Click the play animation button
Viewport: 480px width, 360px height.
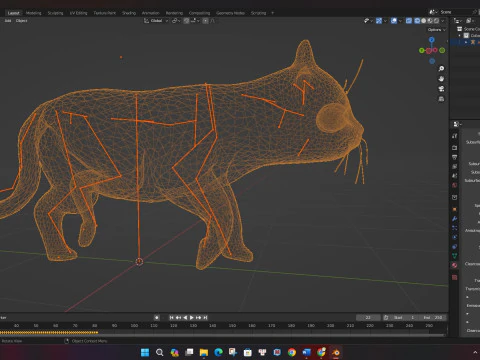click(192, 317)
